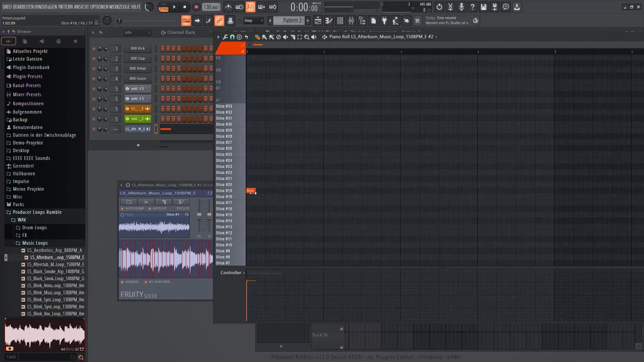Open the Piano roll view icon
644x362 pixels.
[x=329, y=21]
